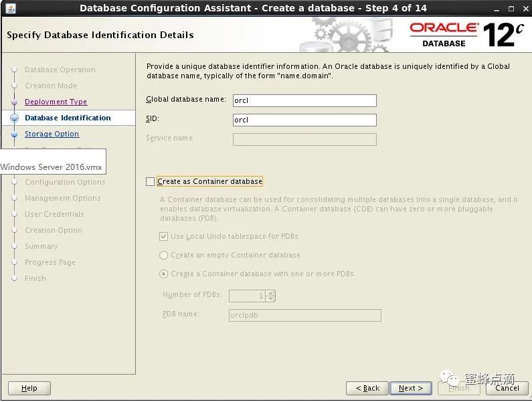Click the Service name field
This screenshot has height=402, width=532.
[304, 139]
